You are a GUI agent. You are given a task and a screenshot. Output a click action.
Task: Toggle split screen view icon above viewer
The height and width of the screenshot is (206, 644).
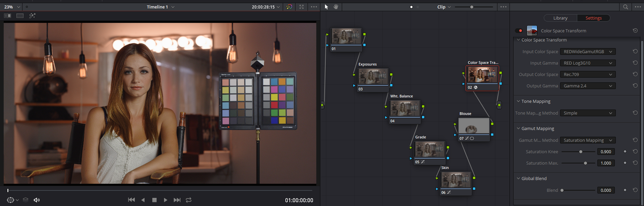[20, 16]
